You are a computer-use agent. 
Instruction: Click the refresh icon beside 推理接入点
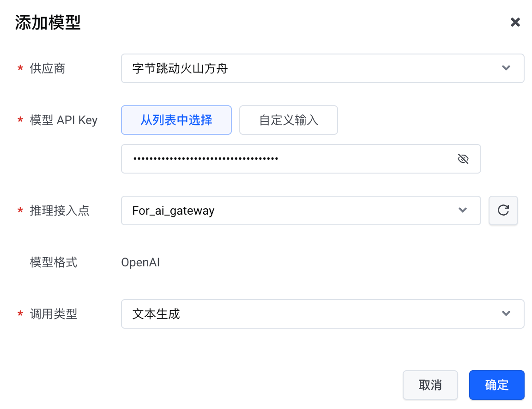point(503,211)
